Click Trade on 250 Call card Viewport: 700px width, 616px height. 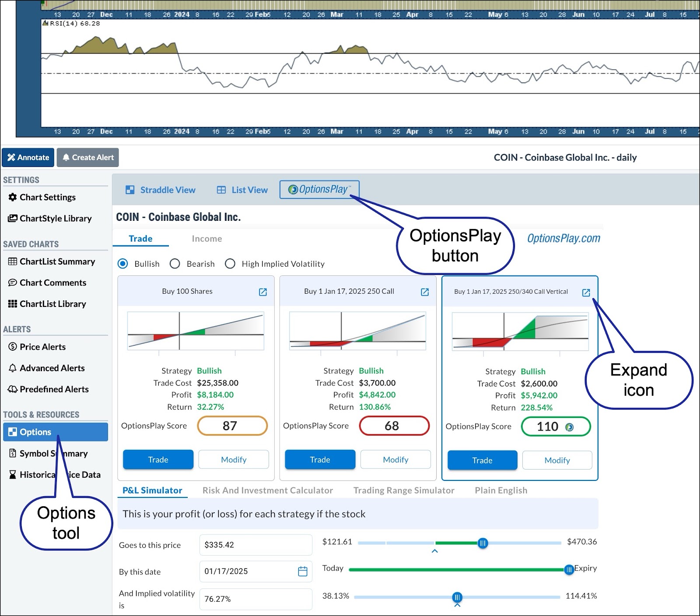[320, 459]
